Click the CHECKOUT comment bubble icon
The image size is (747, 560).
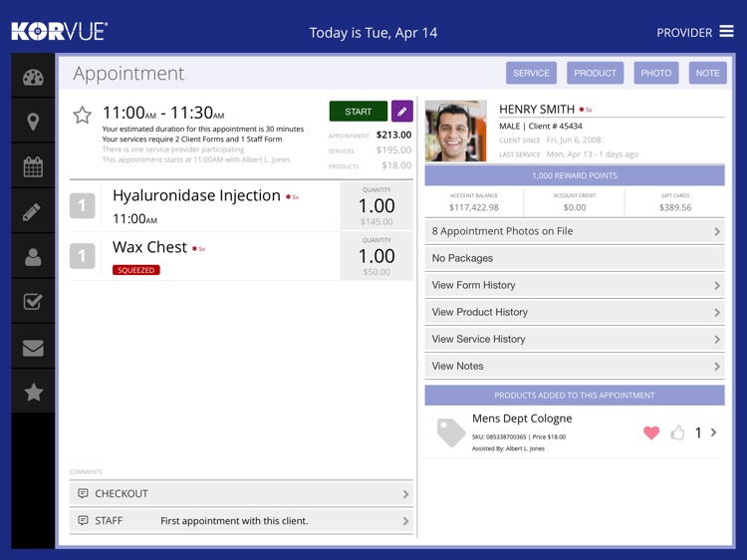pyautogui.click(x=83, y=493)
